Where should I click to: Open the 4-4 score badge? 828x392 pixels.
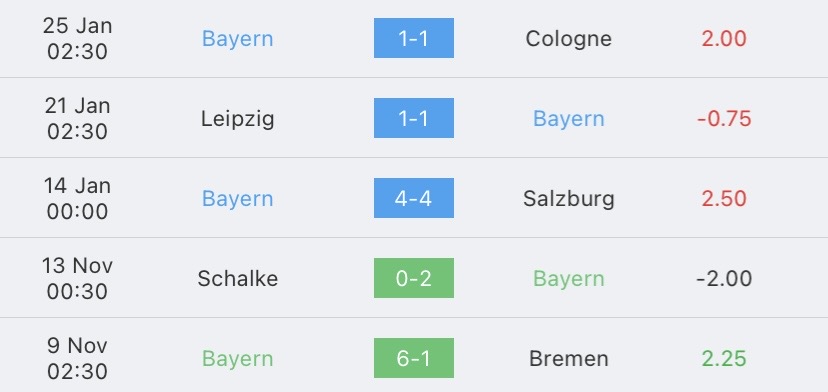click(413, 198)
